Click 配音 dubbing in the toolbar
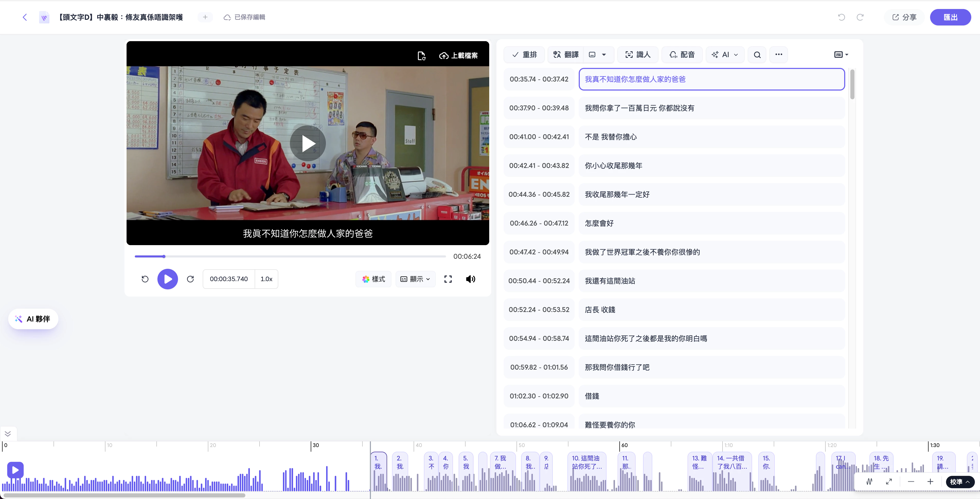980x499 pixels. coord(682,55)
